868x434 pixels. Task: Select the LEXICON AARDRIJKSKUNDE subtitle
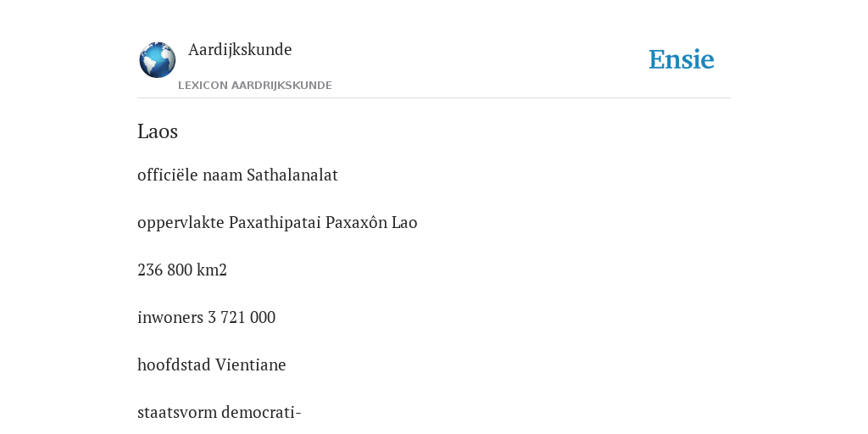click(254, 86)
